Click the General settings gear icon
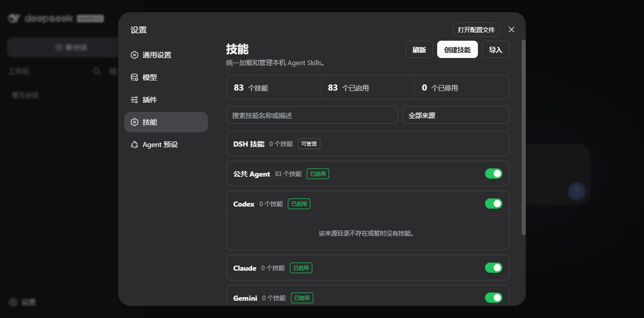This screenshot has height=318, width=644. [x=135, y=55]
